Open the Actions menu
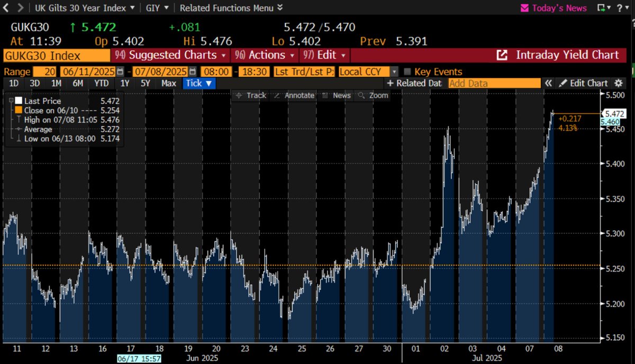 (265, 55)
